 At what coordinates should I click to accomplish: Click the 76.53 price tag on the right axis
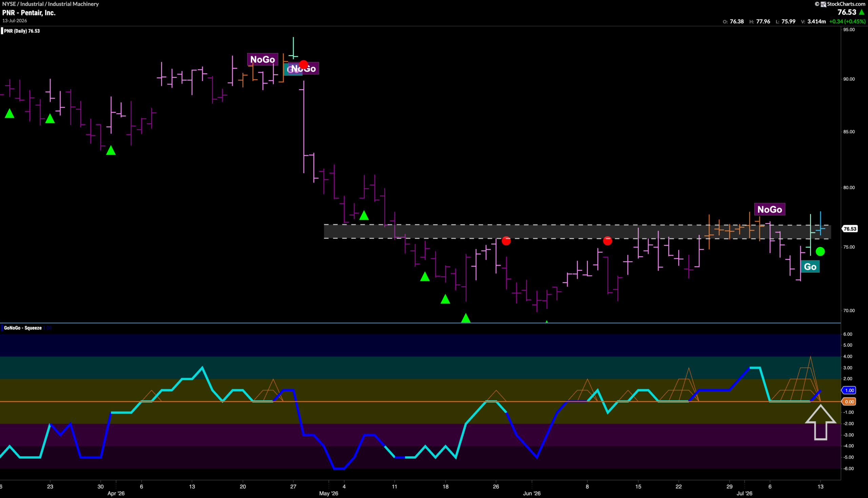pyautogui.click(x=850, y=229)
